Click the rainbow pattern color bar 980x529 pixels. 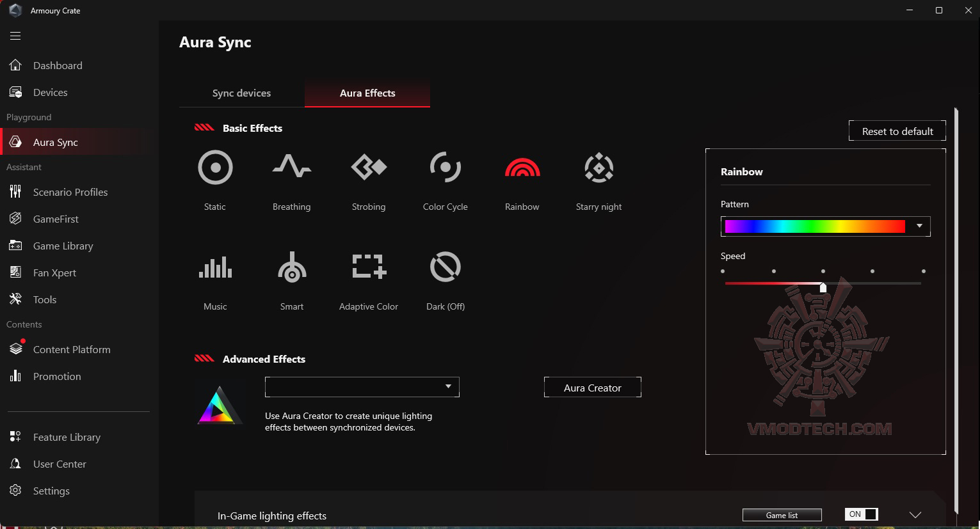click(815, 226)
